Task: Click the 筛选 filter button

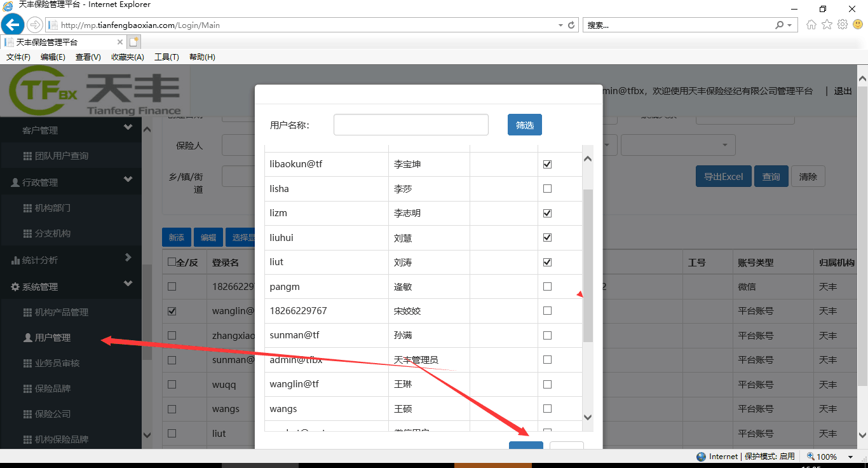Action: (x=524, y=125)
